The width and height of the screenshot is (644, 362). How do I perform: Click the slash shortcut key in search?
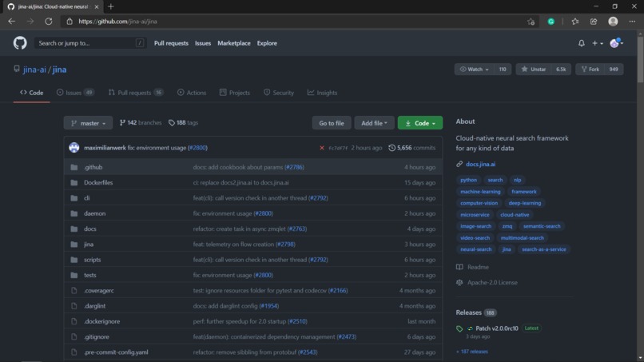140,42
